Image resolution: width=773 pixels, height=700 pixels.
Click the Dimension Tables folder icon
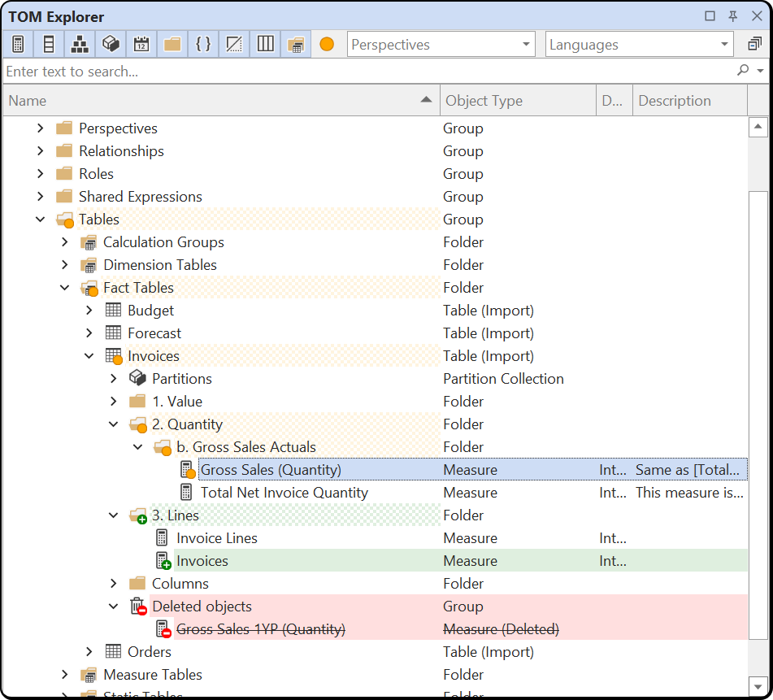coord(89,265)
